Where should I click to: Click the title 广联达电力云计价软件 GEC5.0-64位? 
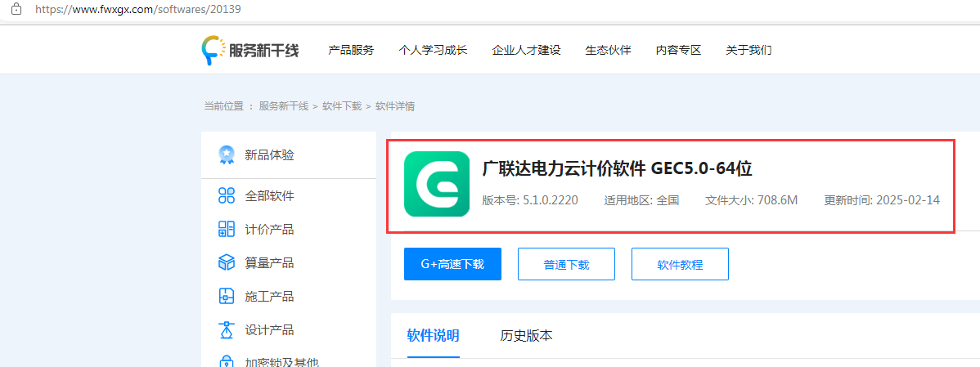(617, 168)
